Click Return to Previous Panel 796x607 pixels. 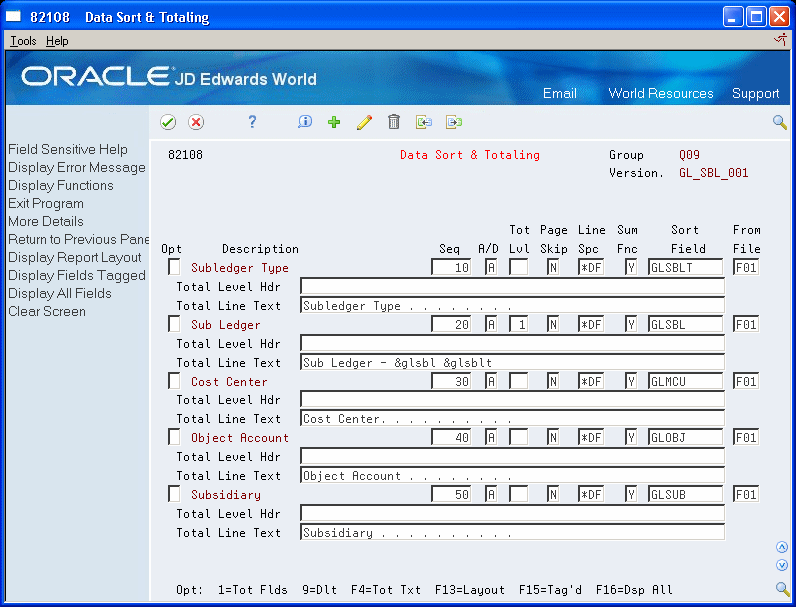79,239
